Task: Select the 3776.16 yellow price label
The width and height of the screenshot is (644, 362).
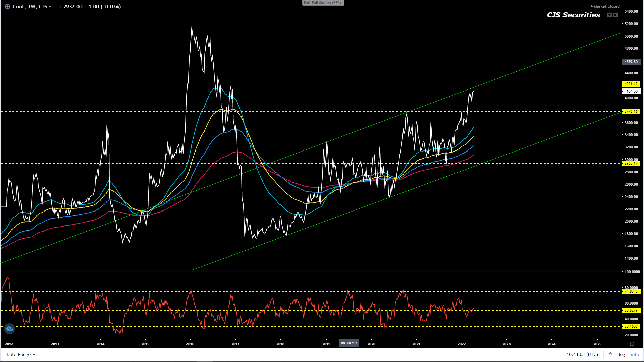Action: pyautogui.click(x=631, y=111)
